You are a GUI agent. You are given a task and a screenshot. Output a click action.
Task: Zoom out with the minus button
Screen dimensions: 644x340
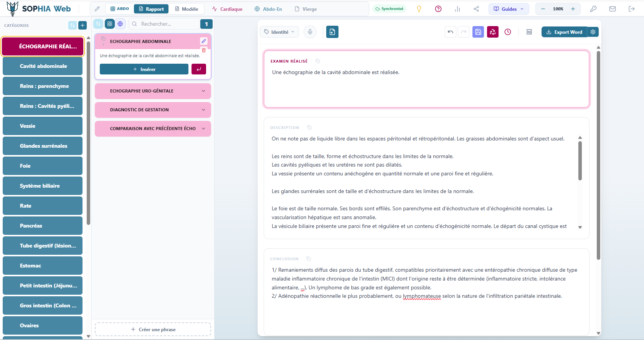pyautogui.click(x=543, y=9)
